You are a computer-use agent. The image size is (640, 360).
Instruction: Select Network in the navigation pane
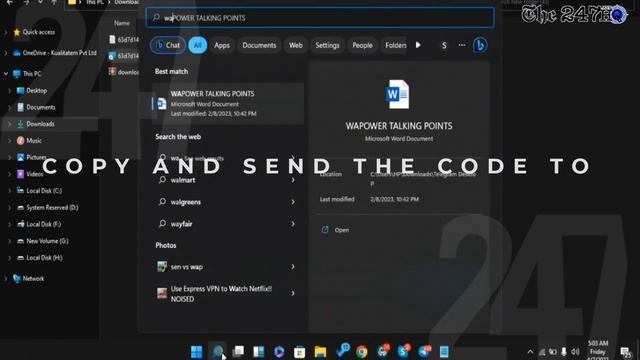point(33,279)
